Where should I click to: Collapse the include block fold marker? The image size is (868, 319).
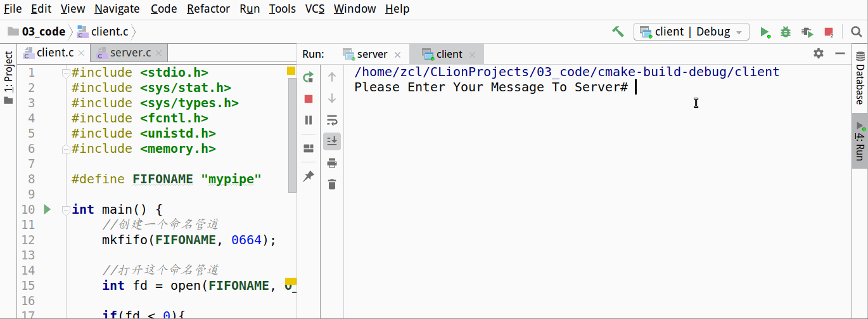pyautogui.click(x=65, y=73)
